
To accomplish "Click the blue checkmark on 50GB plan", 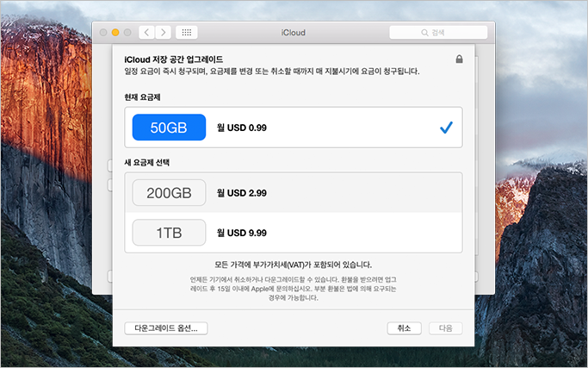I will click(446, 128).
